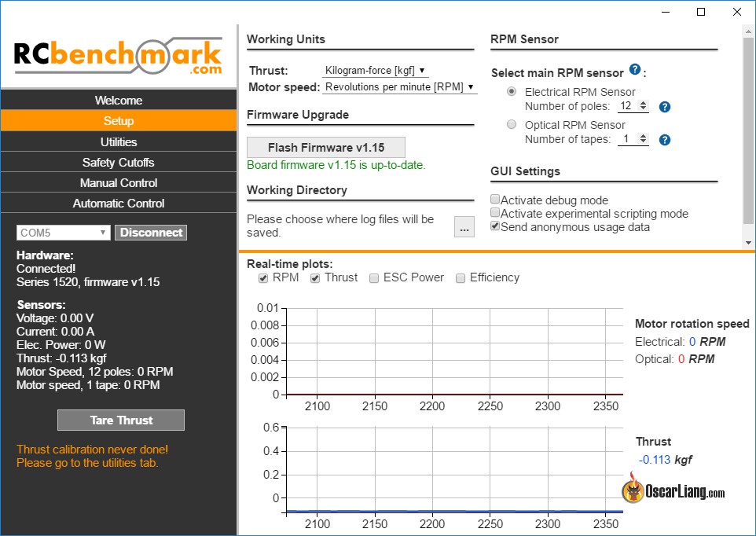
Task: Click Flash Firmware v1.15 button
Action: click(x=326, y=148)
